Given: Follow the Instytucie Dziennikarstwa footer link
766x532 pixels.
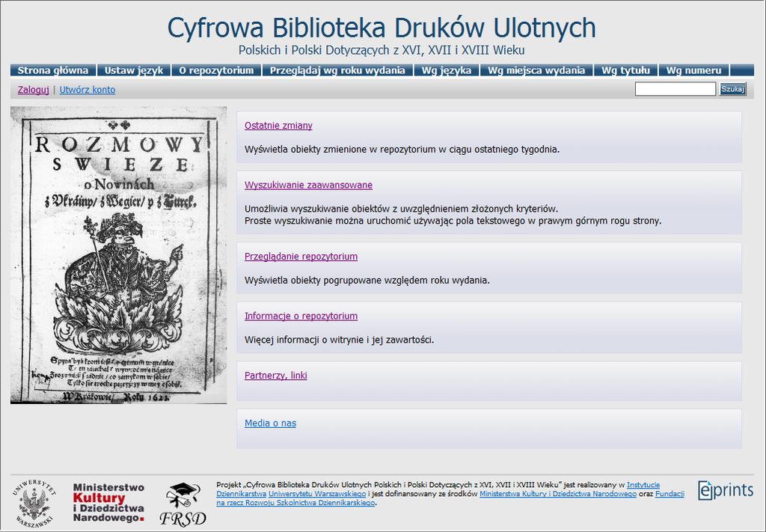Looking at the screenshot, I should coord(643,485).
